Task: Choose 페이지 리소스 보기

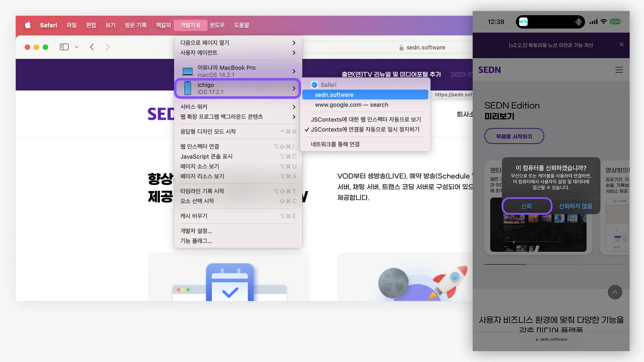Action: point(238,176)
